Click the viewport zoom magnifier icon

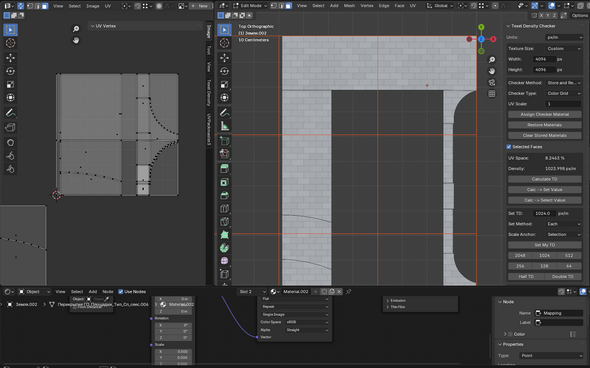(x=492, y=60)
